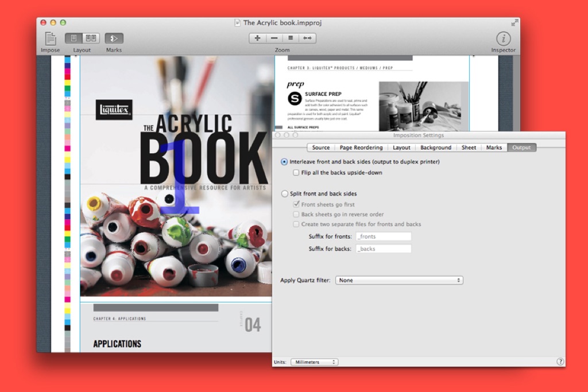Click the Acrylic Book cover page preview

(x=176, y=176)
